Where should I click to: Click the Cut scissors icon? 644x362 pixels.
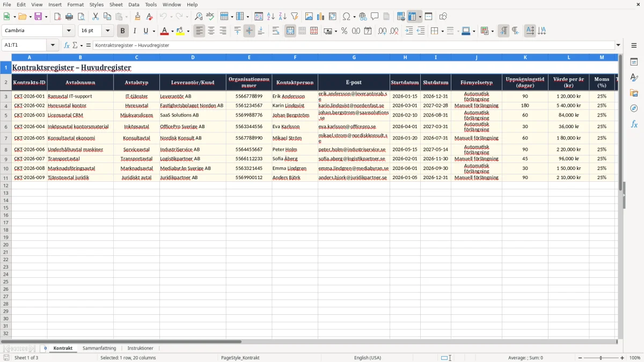pyautogui.click(x=96, y=17)
